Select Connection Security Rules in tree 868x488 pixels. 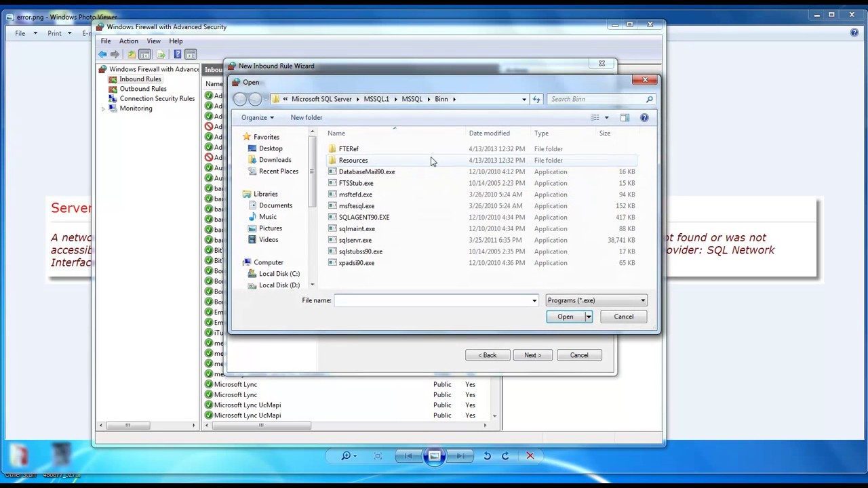click(x=157, y=99)
